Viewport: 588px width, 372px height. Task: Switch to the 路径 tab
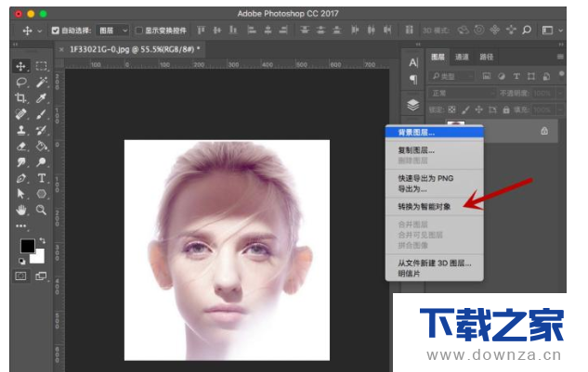[x=487, y=57]
